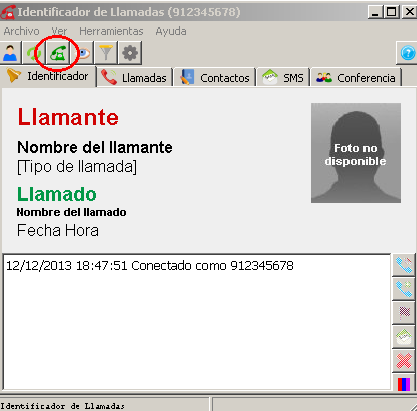Click the blue phone with red mark button

[x=404, y=265]
